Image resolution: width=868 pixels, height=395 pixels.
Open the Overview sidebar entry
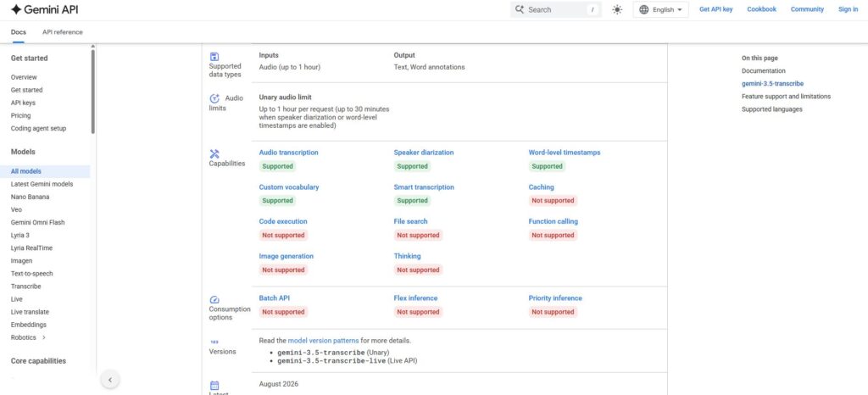[x=24, y=77]
